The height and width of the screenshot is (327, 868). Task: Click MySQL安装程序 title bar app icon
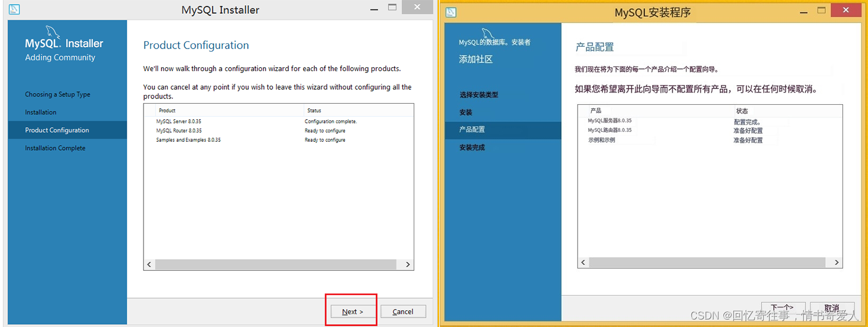tap(451, 12)
